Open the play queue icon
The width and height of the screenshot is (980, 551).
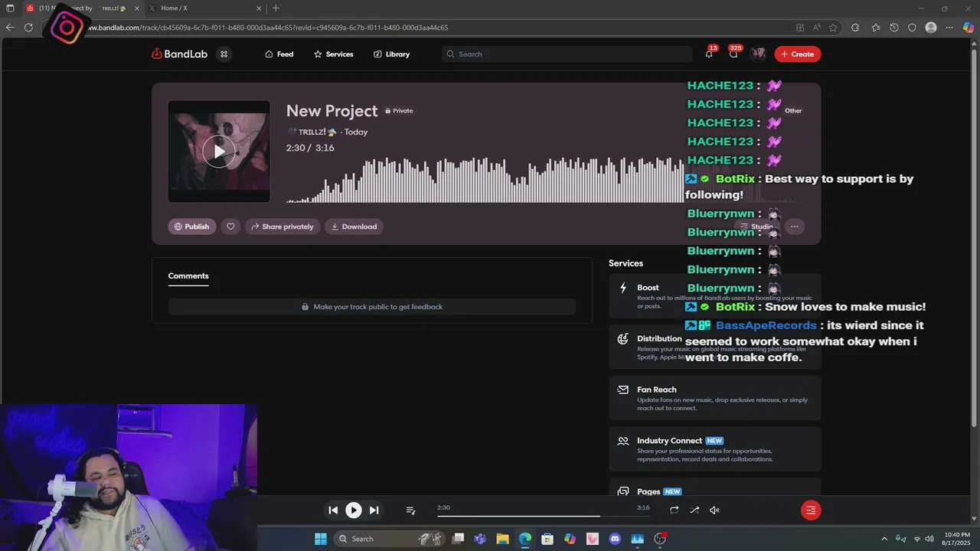pyautogui.click(x=410, y=510)
